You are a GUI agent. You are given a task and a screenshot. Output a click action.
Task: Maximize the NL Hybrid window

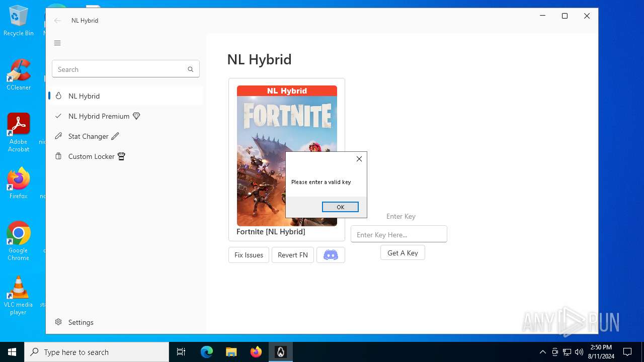565,16
